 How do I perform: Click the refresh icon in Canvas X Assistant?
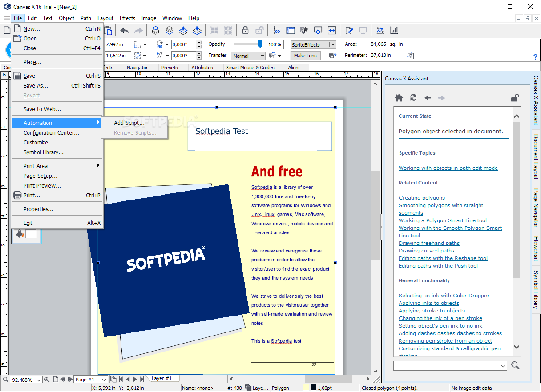(x=413, y=98)
